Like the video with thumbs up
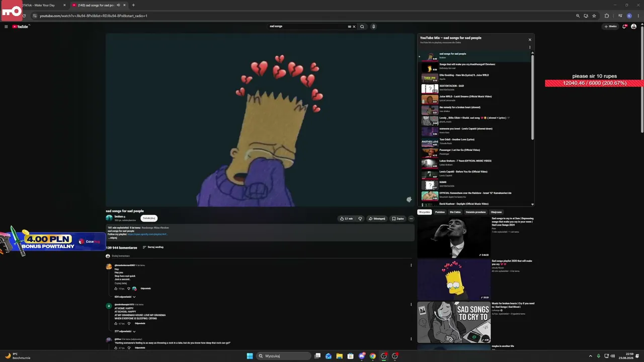The image size is (644, 362). click(x=346, y=219)
